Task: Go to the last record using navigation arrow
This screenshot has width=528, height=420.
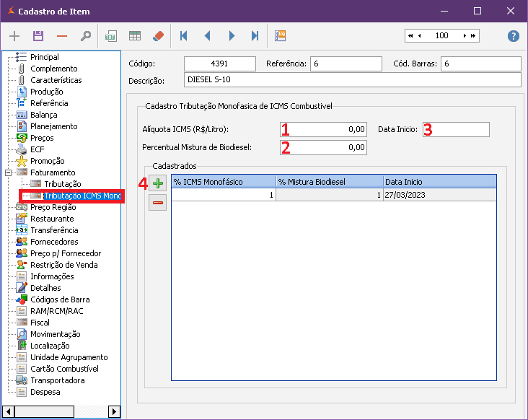Action: [x=255, y=36]
